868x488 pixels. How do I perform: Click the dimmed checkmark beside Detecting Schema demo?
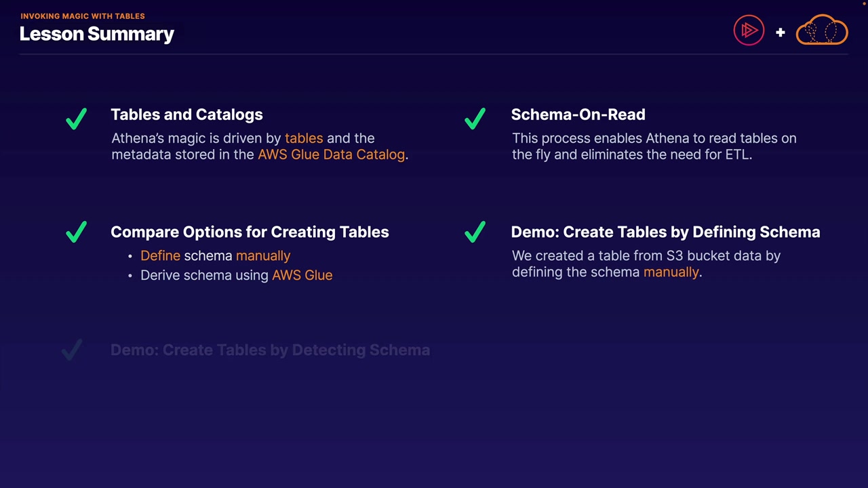tap(72, 350)
